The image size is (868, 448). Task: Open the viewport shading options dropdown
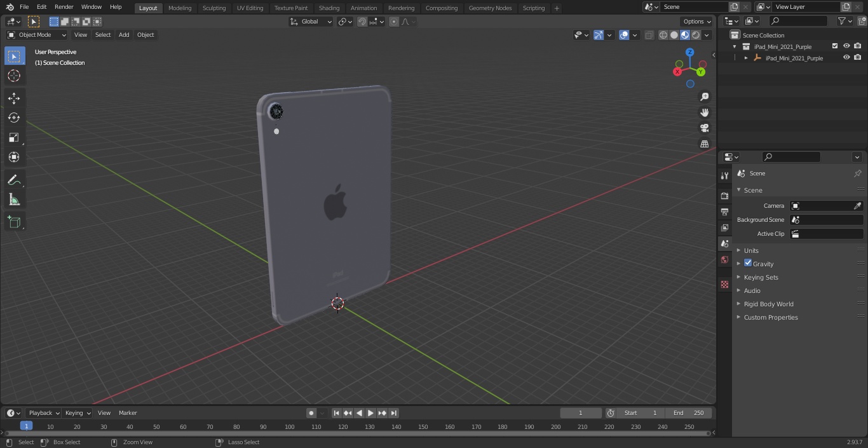(x=707, y=35)
